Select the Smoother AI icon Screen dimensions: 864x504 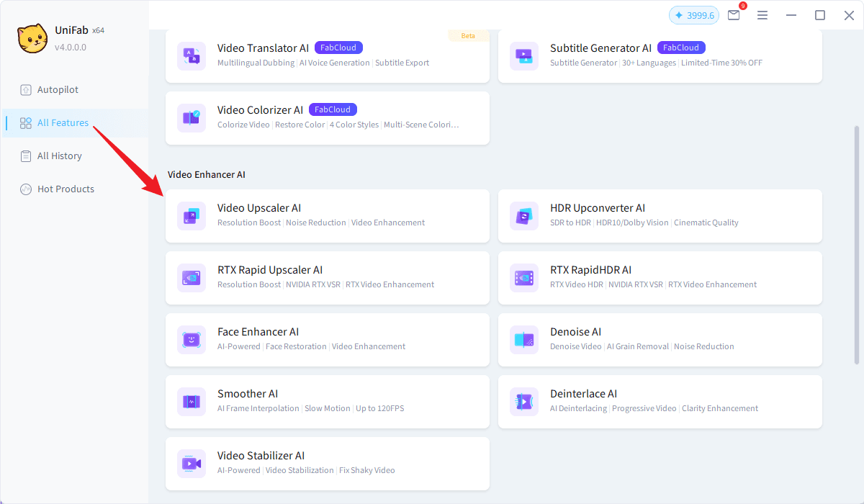tap(192, 402)
